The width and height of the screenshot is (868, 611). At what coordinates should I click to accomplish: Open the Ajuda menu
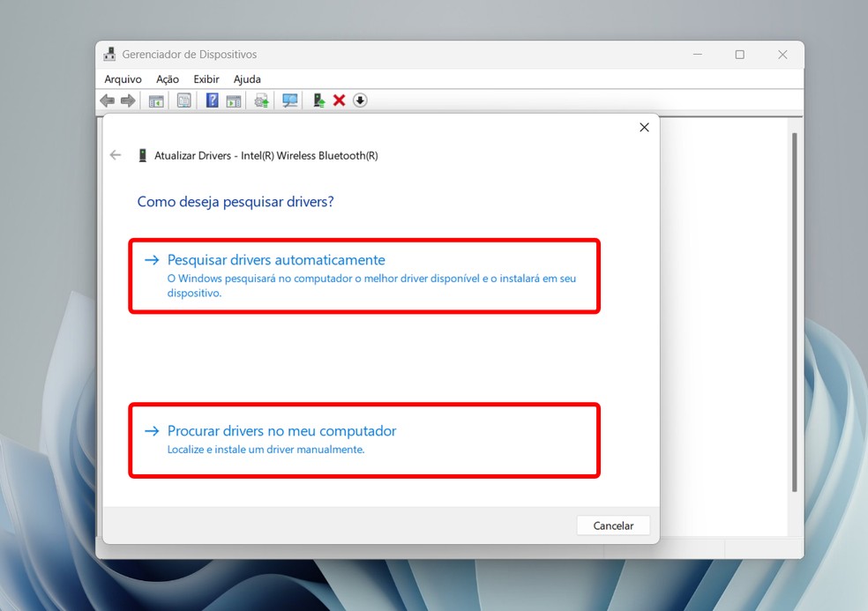point(247,78)
